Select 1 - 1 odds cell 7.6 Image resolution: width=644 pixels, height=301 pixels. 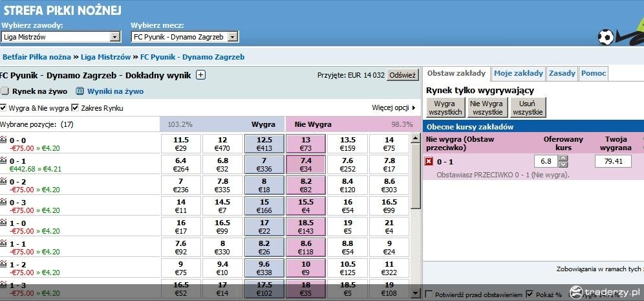180,247
